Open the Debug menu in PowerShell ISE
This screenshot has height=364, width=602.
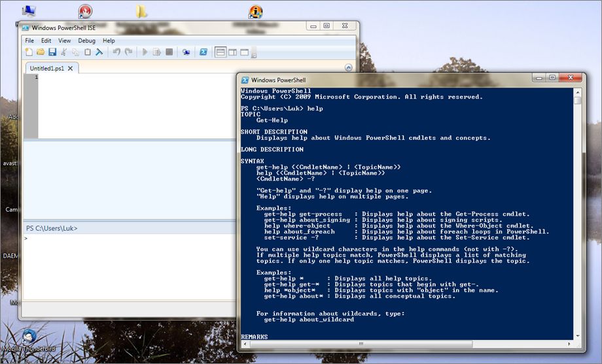(x=87, y=41)
